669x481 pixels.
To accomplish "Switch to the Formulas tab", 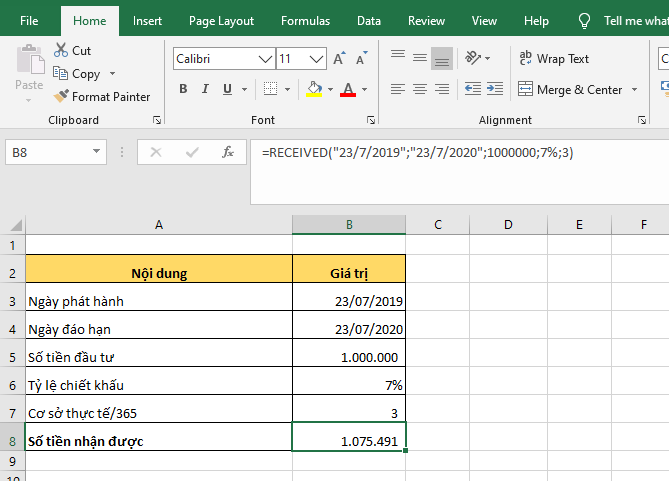I will click(x=305, y=20).
